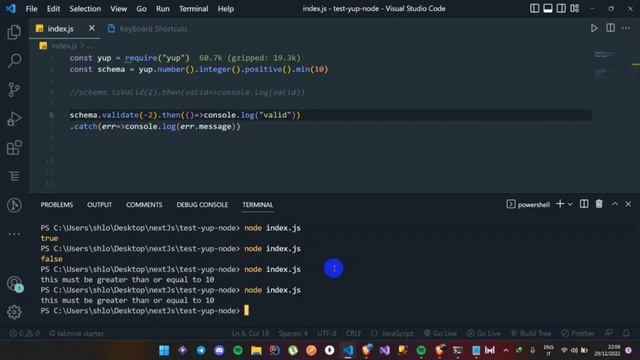Screen dimensions: 640x360
Task: Click in the terminal prompt input
Action: point(246,311)
